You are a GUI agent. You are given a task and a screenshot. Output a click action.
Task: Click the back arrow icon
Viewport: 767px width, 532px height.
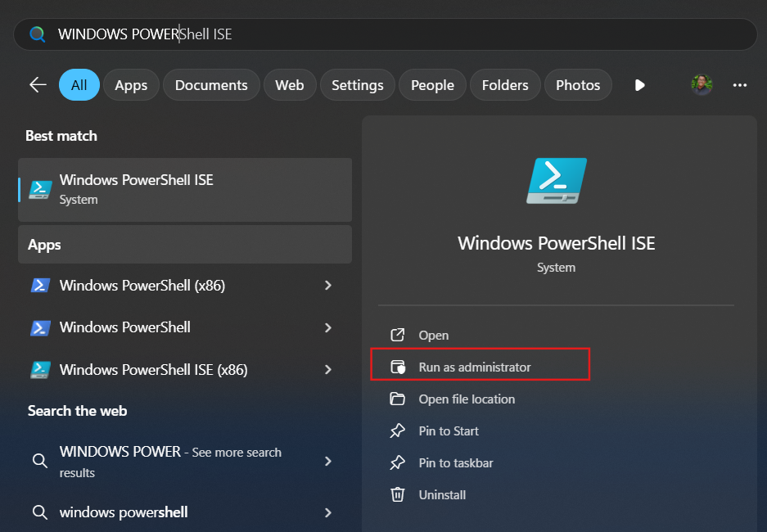[38, 85]
